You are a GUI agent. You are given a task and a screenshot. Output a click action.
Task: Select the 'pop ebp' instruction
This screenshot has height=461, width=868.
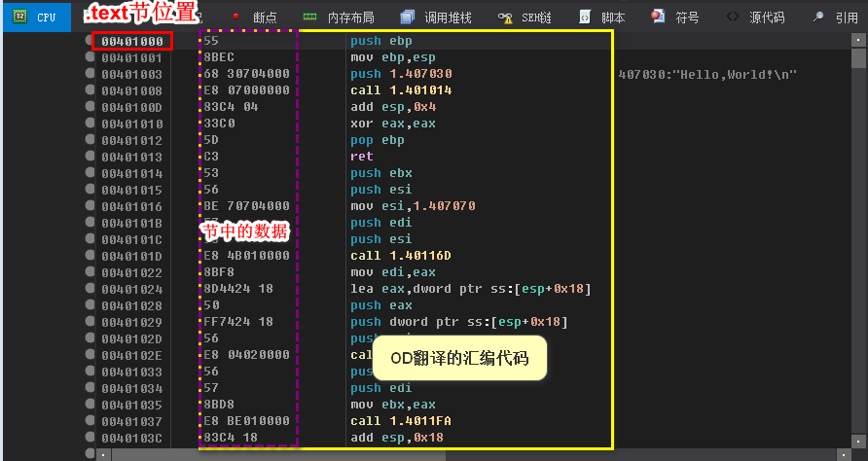point(377,140)
